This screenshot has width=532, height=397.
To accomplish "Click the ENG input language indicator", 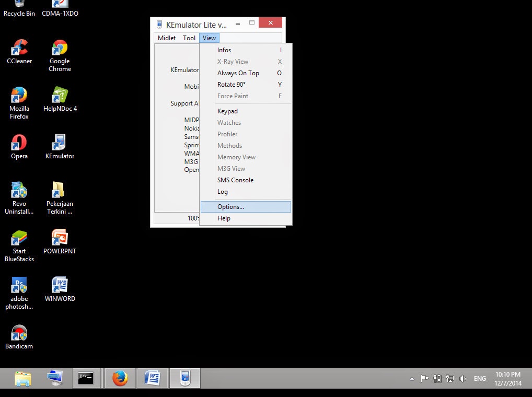I will tap(480, 378).
